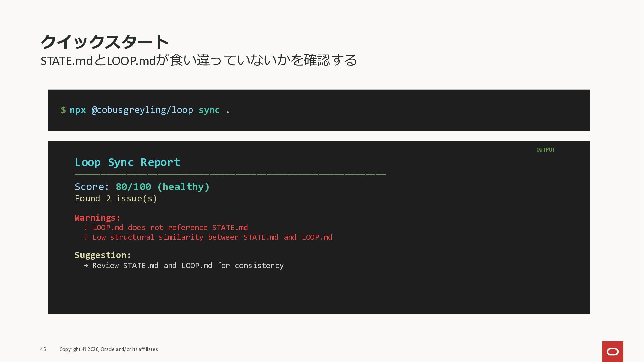644x362 pixels.
Task: Click the Low structural similarity warning line
Action: pyautogui.click(x=208, y=237)
